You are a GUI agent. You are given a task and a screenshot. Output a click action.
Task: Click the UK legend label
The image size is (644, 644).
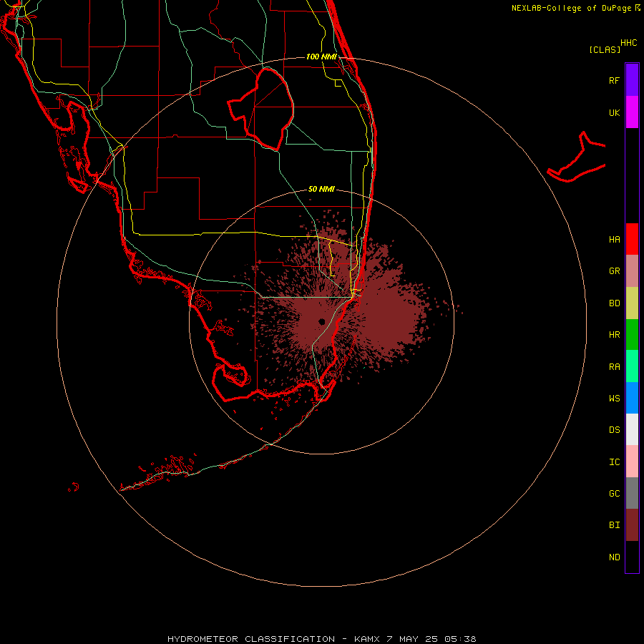tap(614, 112)
